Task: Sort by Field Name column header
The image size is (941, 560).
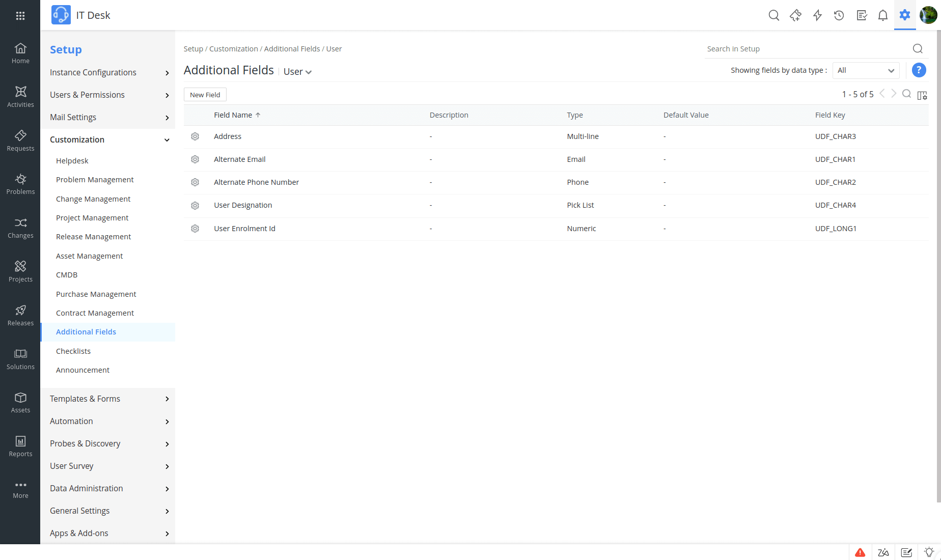Action: click(x=237, y=115)
